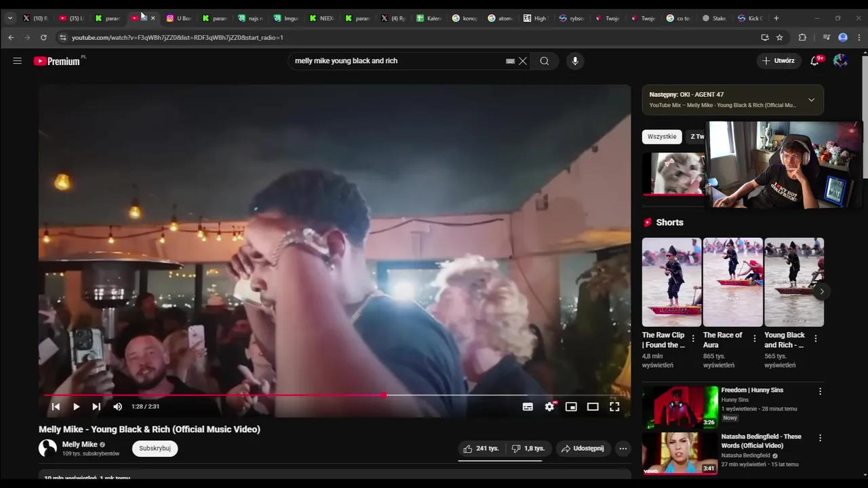
Task: Open the browser tab search dropdown arrow
Action: click(9, 18)
